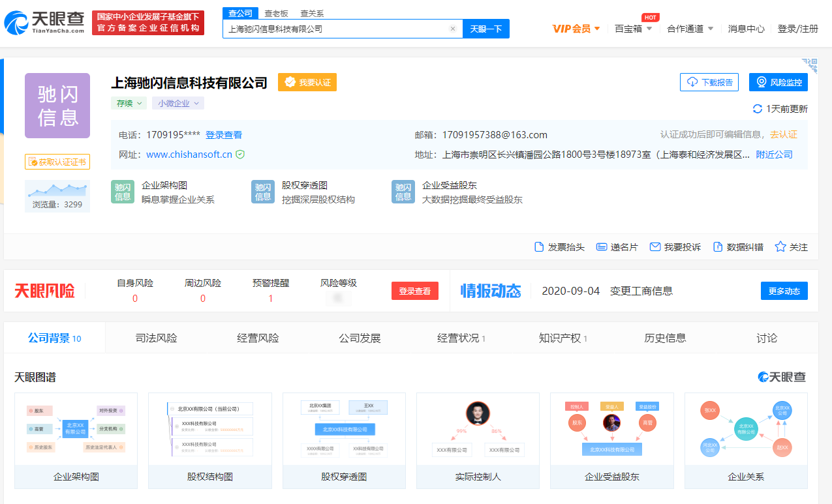Open the 发票抬头 invoice icon link
The width and height of the screenshot is (832, 504).
pos(539,247)
